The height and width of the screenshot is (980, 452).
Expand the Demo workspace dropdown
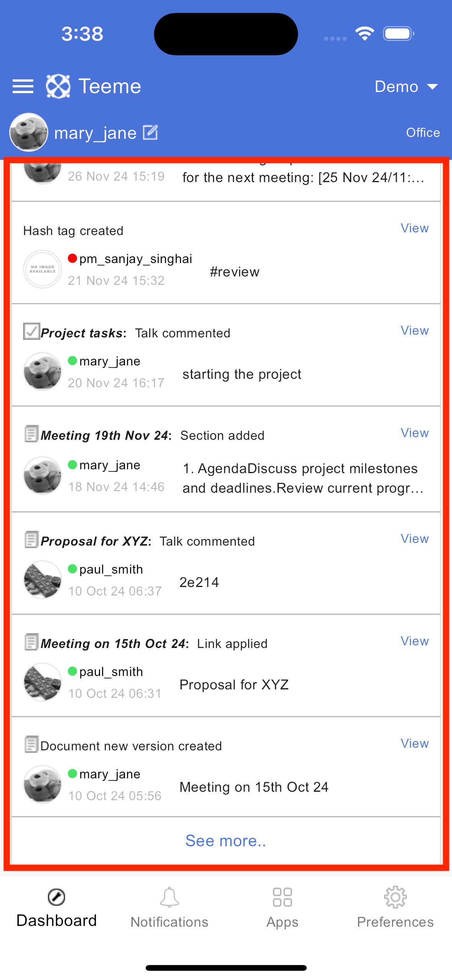tap(406, 87)
